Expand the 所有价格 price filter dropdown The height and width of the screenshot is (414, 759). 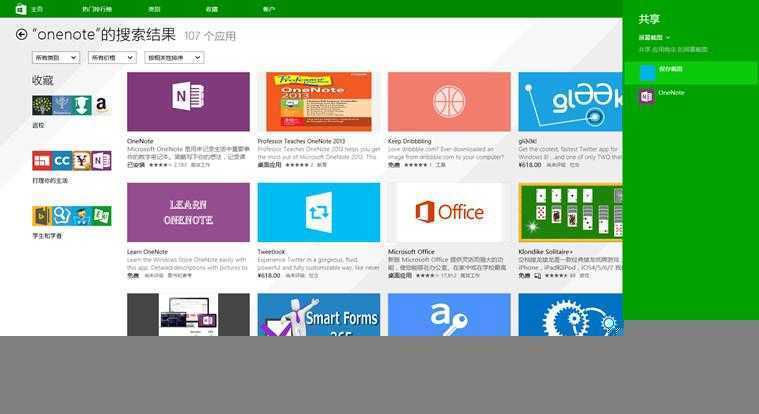(x=112, y=58)
